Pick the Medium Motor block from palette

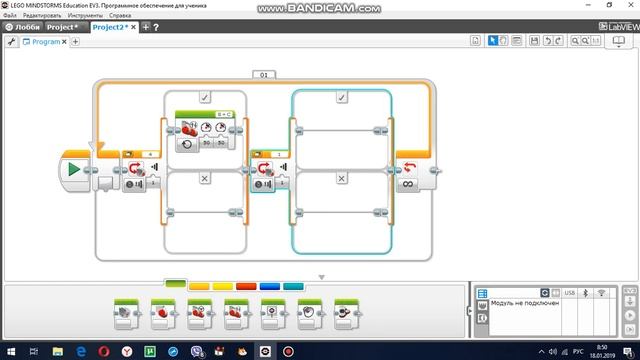[x=127, y=314]
